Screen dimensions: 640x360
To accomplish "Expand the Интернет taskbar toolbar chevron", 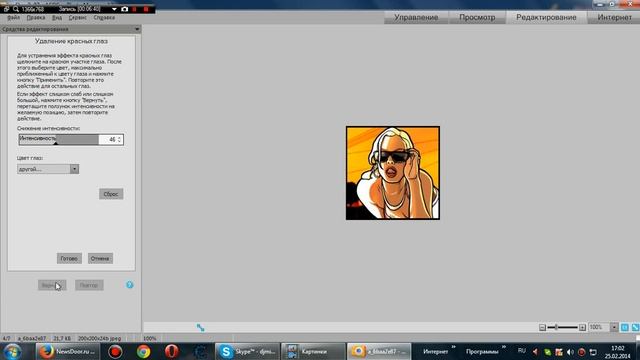I will point(453,347).
